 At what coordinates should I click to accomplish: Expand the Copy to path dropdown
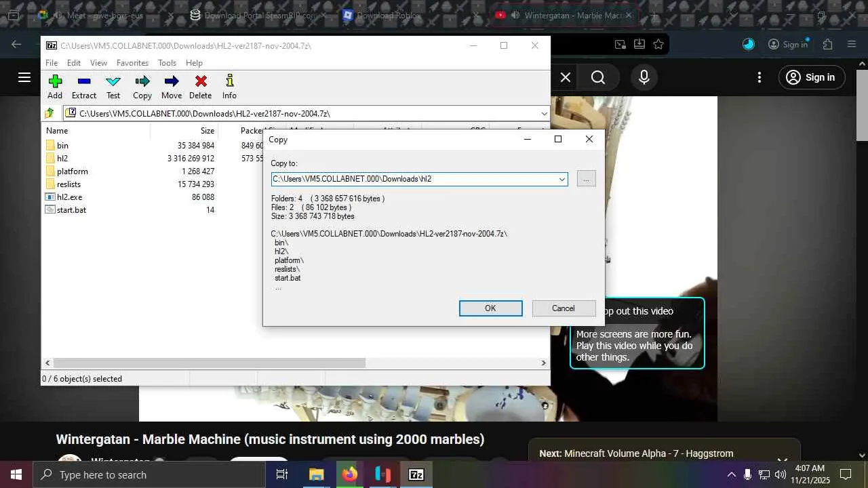pos(561,179)
